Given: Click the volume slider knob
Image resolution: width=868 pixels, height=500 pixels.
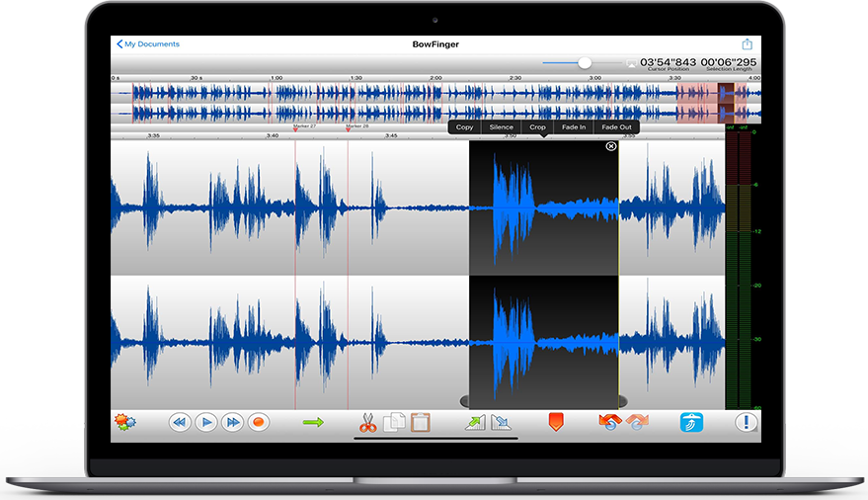Looking at the screenshot, I should coord(585,62).
